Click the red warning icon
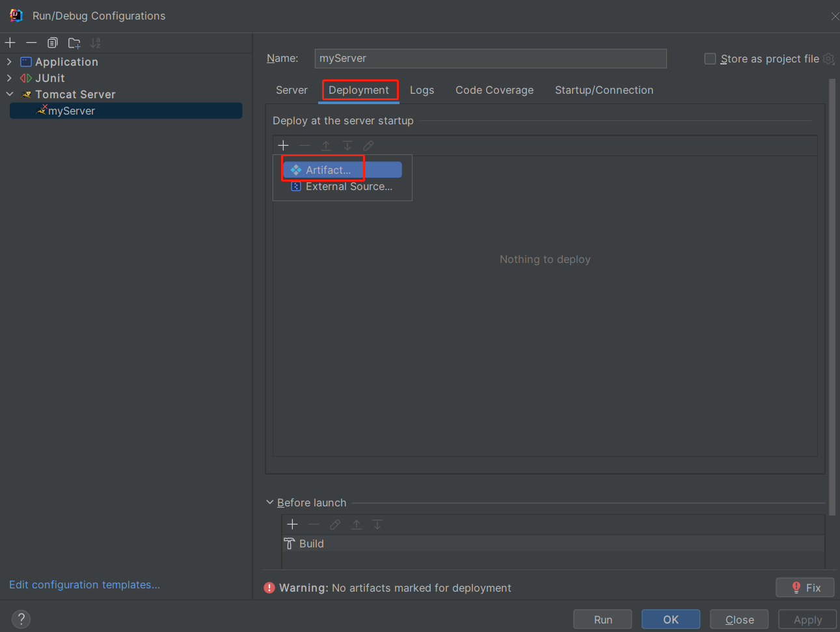The height and width of the screenshot is (632, 840). 269,588
